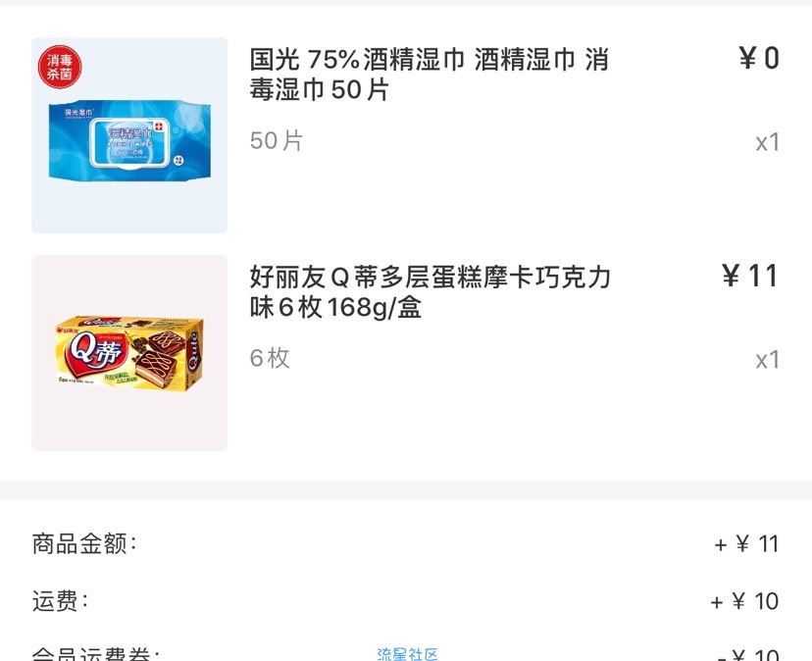Open the 好丽友Q蒂多层蛋糕 product title
The image size is (812, 661).
[x=430, y=291]
